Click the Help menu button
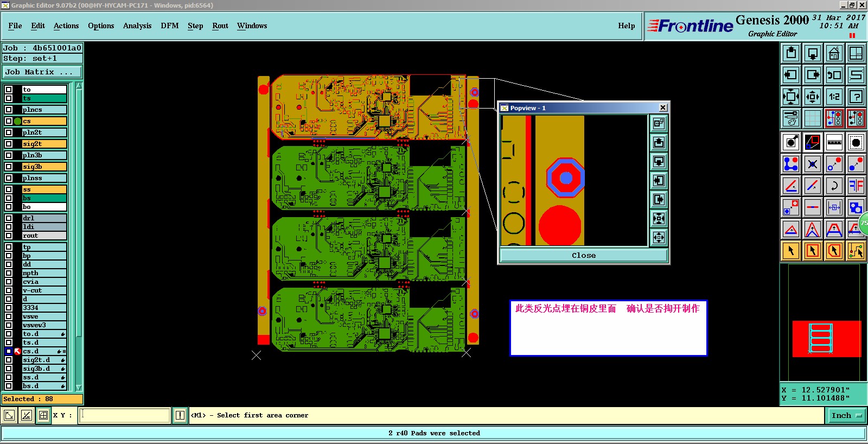 click(x=627, y=26)
